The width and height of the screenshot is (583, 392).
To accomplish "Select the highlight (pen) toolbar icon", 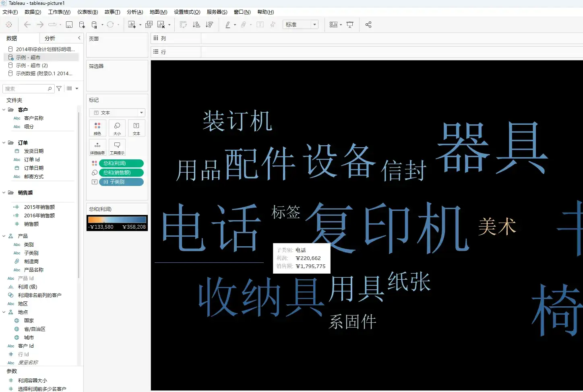I will coord(228,24).
